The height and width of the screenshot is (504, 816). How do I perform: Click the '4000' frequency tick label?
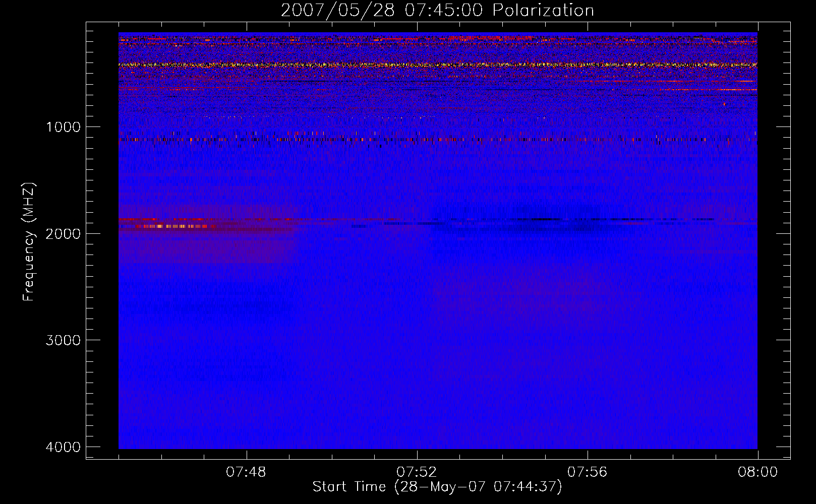click(63, 447)
